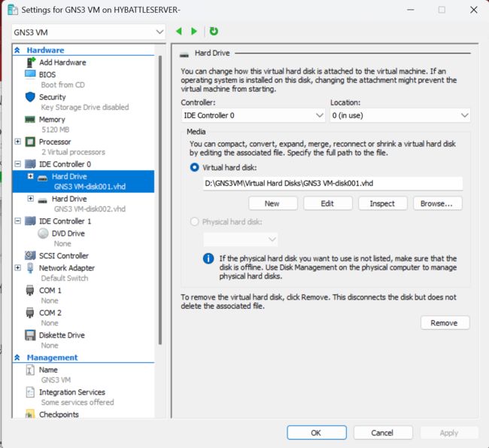Select the Integration Services entry

[72, 392]
